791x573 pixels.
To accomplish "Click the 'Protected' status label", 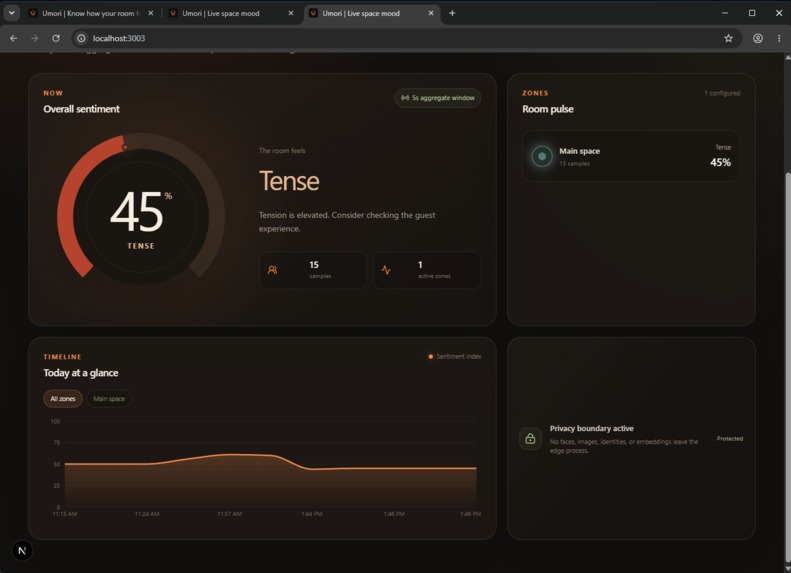I will click(729, 439).
